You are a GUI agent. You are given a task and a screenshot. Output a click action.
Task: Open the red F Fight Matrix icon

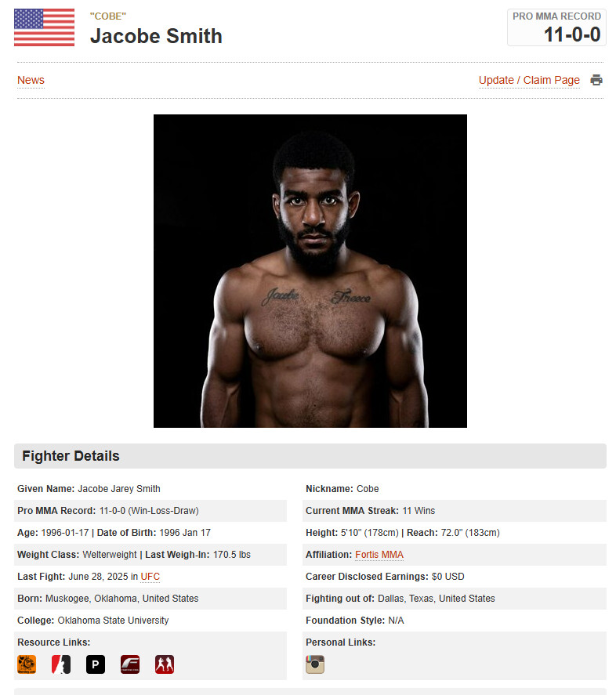(x=130, y=664)
